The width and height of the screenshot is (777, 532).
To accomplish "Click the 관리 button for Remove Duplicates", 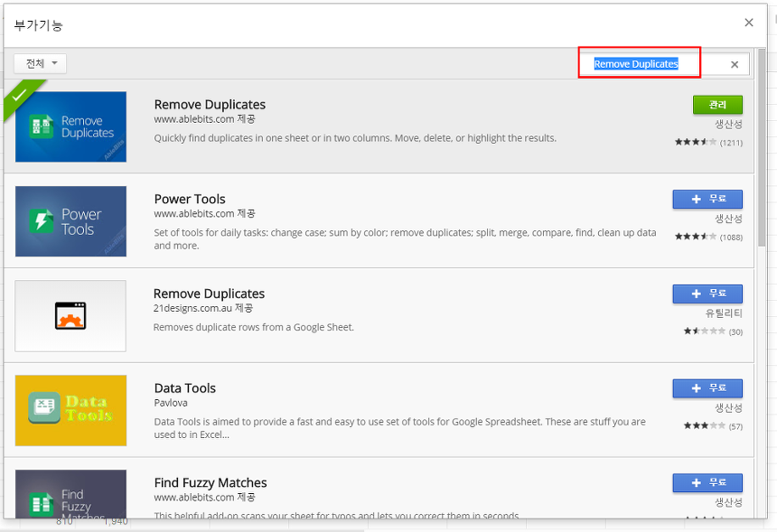I will point(717,105).
